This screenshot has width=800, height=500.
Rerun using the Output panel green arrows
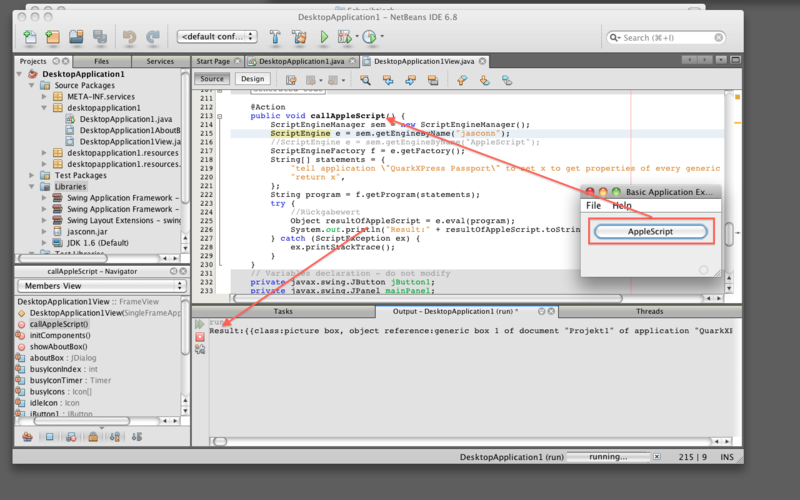point(200,323)
